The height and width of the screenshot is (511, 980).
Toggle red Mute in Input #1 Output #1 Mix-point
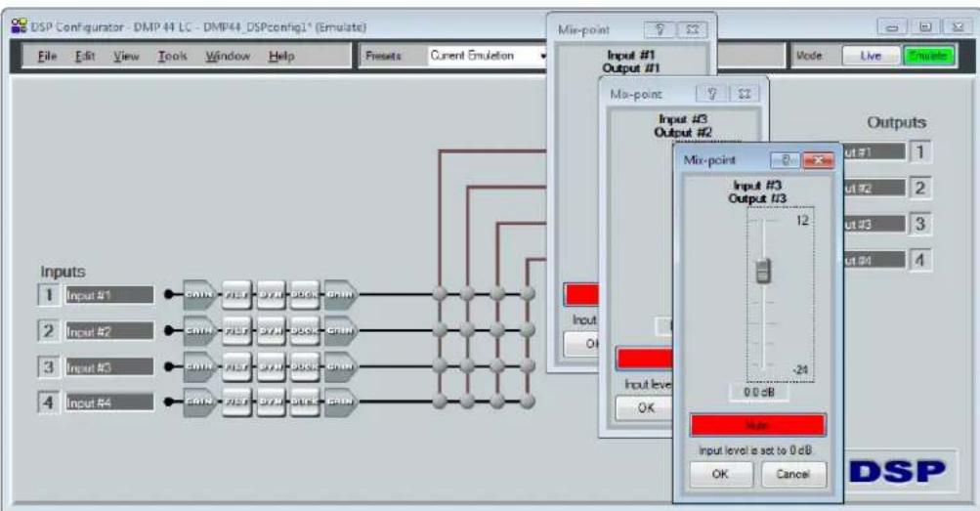[582, 295]
